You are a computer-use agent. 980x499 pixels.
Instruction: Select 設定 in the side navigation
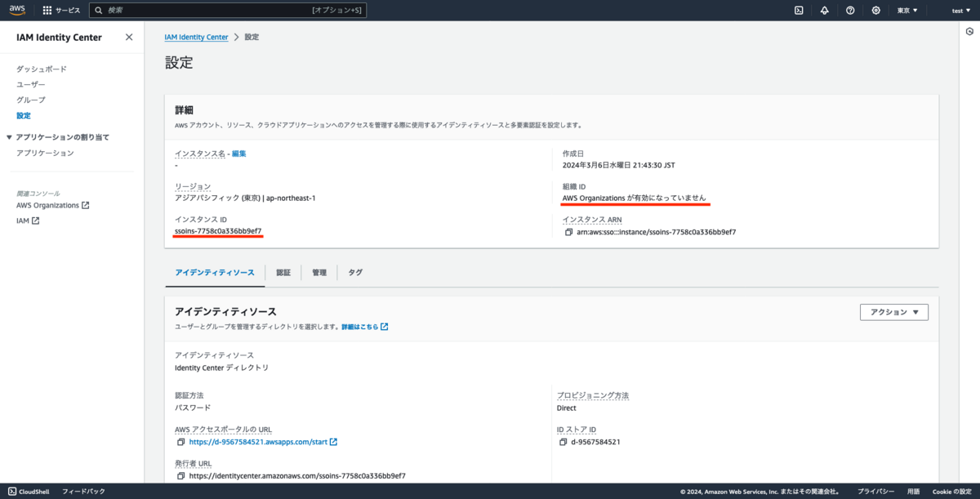click(24, 115)
